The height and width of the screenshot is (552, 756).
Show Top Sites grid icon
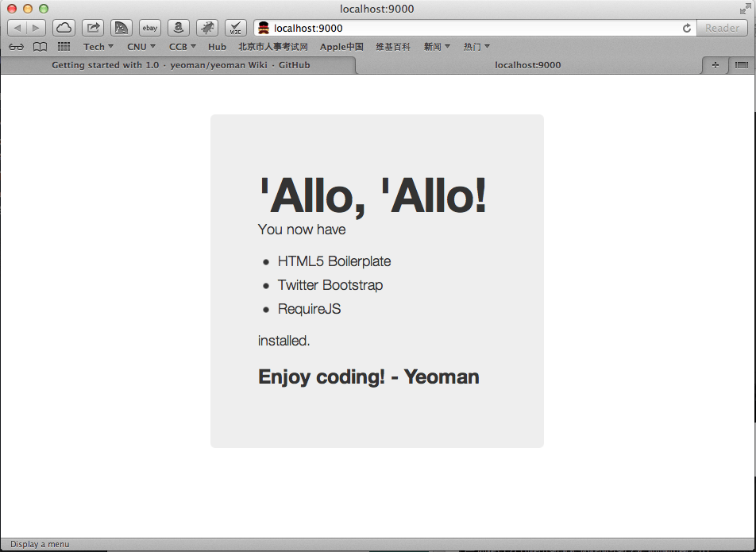click(x=64, y=46)
